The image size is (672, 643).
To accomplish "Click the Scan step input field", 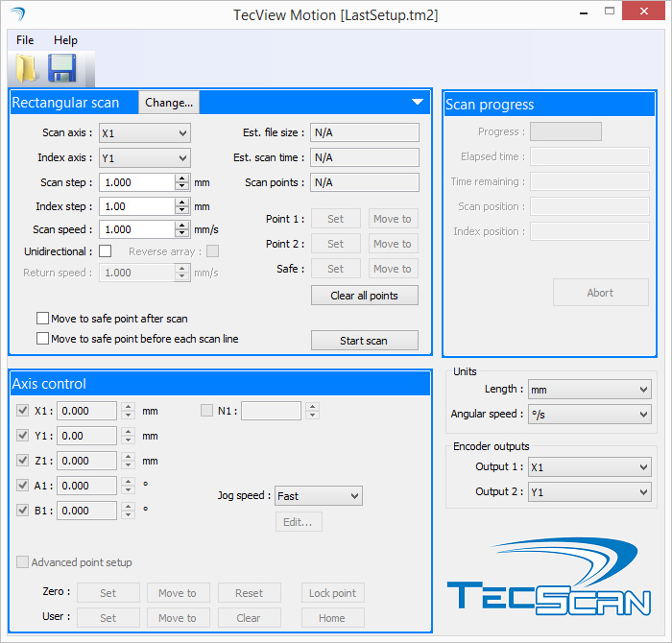I will tap(137, 182).
